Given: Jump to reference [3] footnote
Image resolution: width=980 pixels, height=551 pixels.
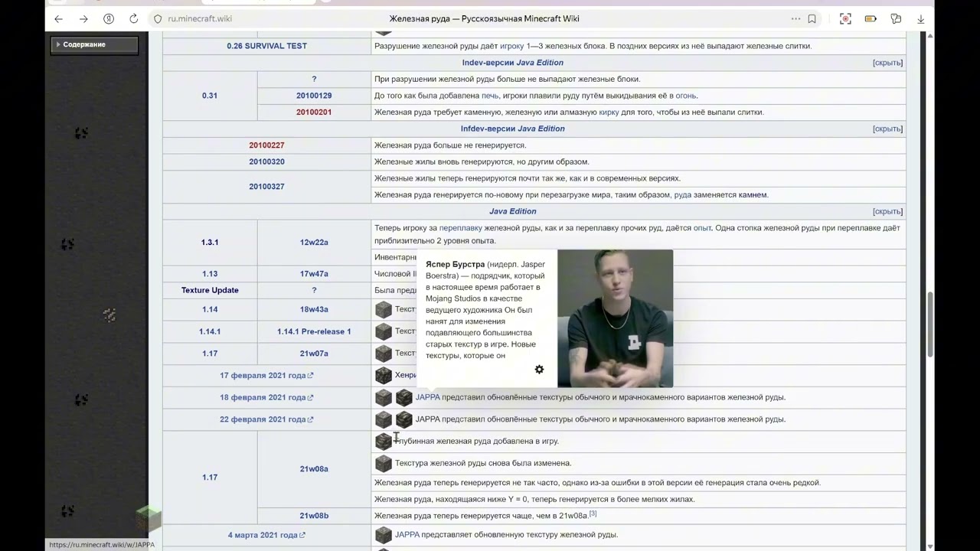Looking at the screenshot, I should click(593, 514).
